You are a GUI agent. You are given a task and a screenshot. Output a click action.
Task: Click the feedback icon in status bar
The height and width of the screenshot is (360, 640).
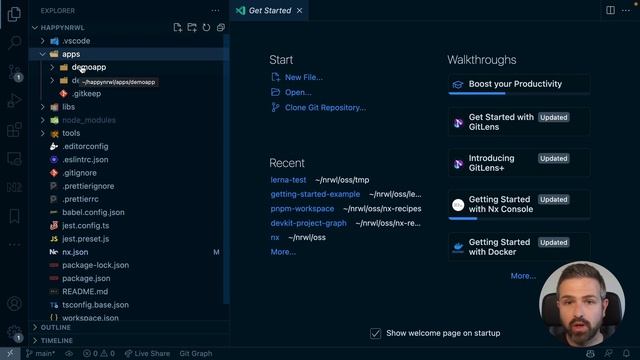click(x=608, y=353)
